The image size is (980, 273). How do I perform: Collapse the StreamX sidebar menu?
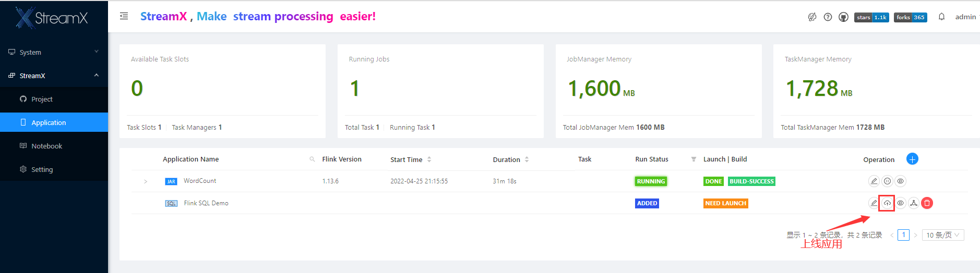54,76
